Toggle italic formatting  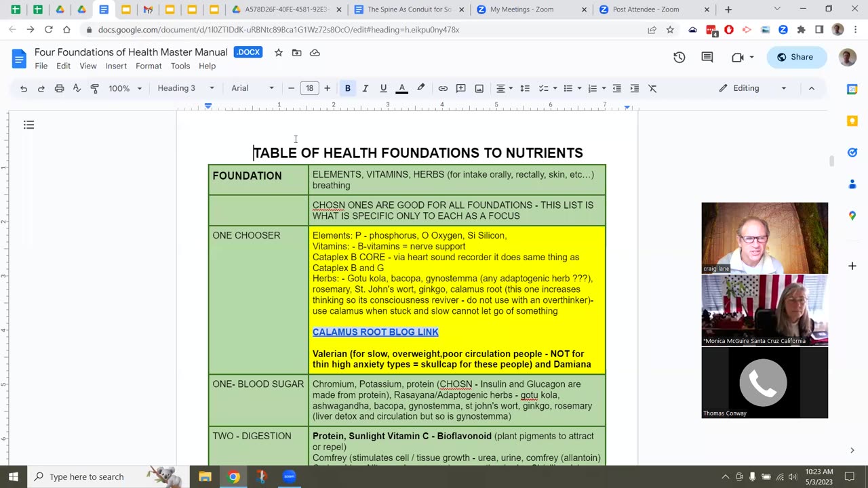[366, 88]
